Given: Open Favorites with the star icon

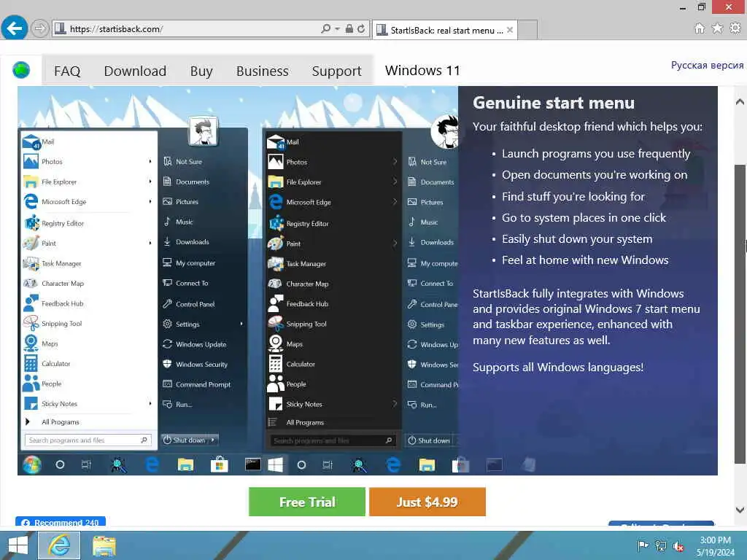Looking at the screenshot, I should tap(717, 28).
